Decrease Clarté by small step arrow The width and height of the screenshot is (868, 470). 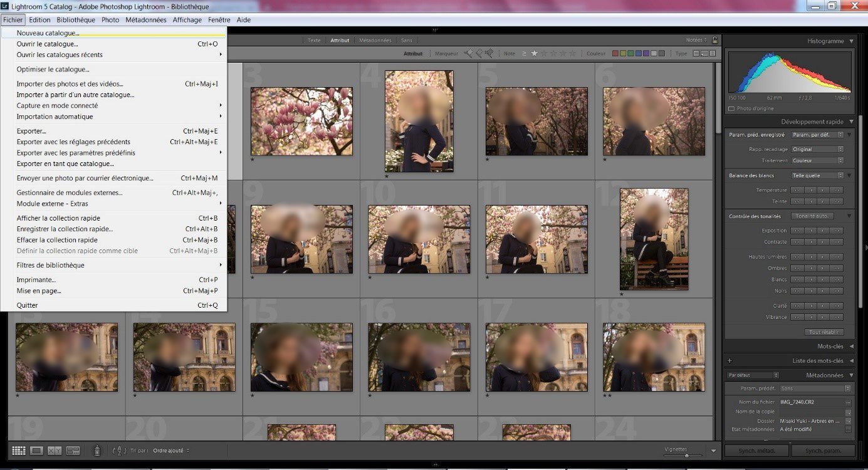pyautogui.click(x=810, y=306)
